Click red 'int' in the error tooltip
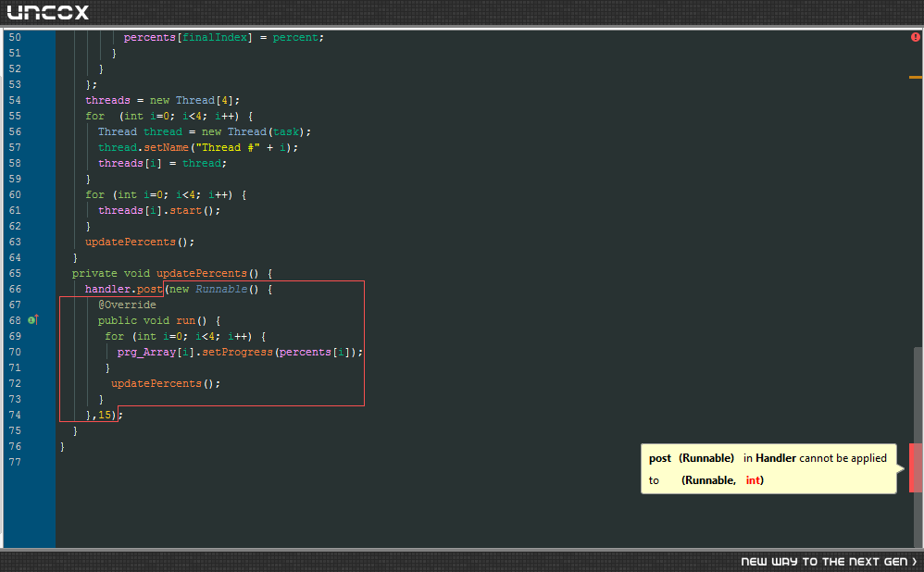 pyautogui.click(x=753, y=480)
